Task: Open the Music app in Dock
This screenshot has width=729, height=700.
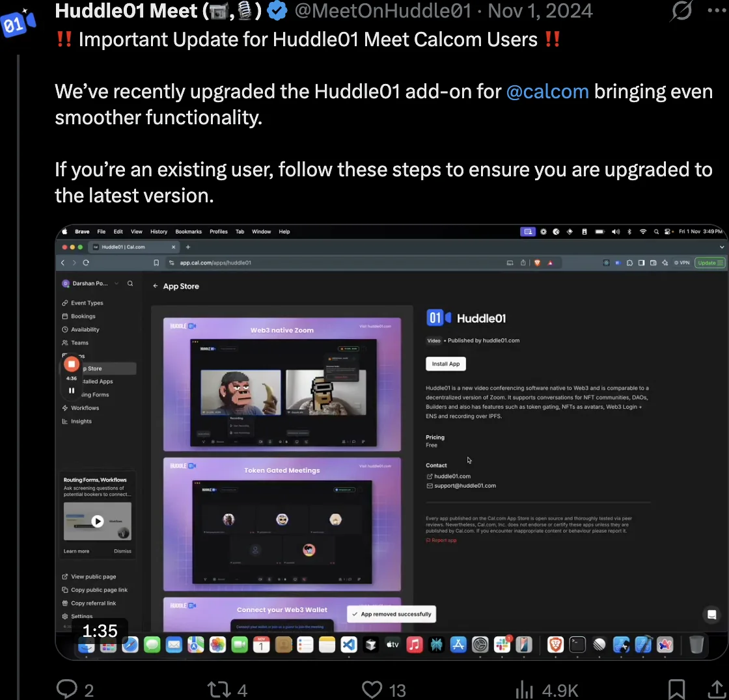Action: pos(414,645)
